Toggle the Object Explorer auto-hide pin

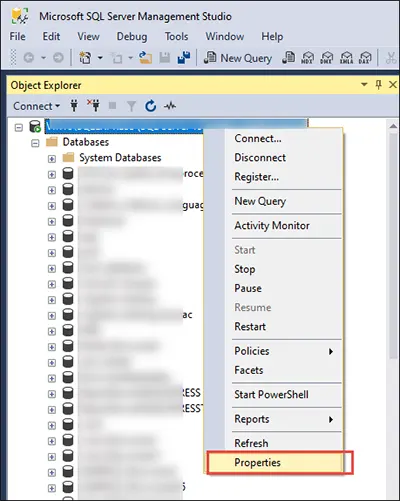(378, 85)
